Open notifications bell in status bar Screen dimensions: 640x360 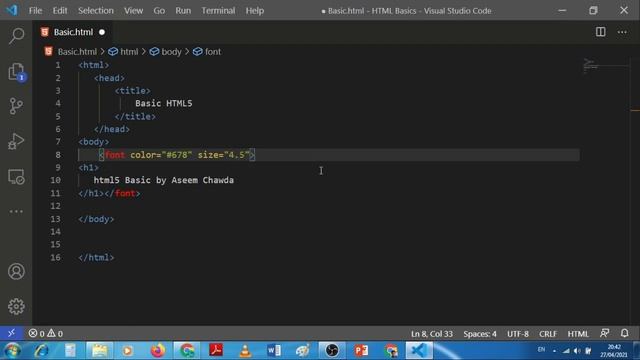(624, 333)
